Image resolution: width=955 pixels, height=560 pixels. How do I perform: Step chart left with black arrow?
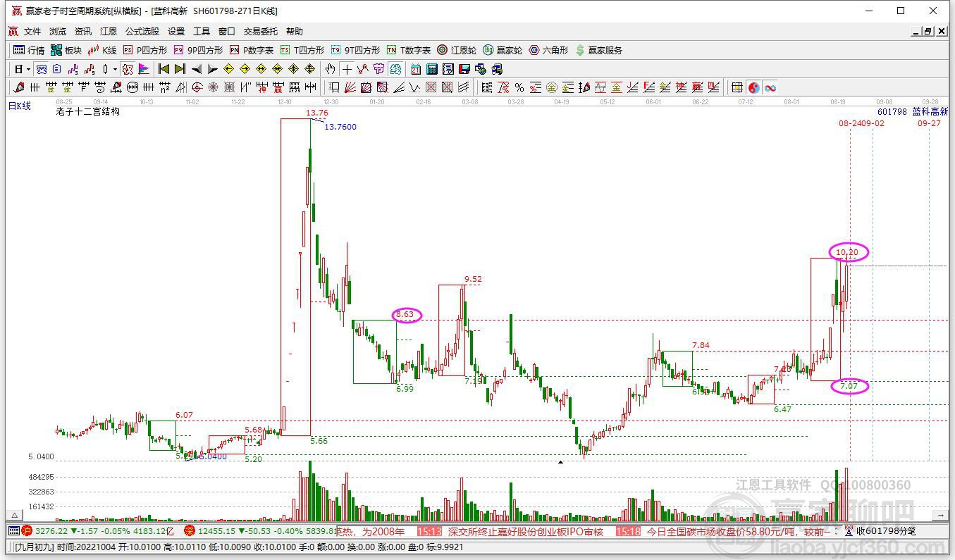(197, 69)
